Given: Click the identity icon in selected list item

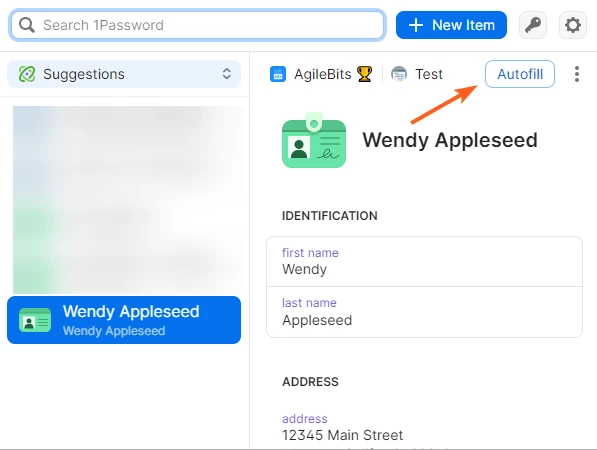Looking at the screenshot, I should pos(35,320).
